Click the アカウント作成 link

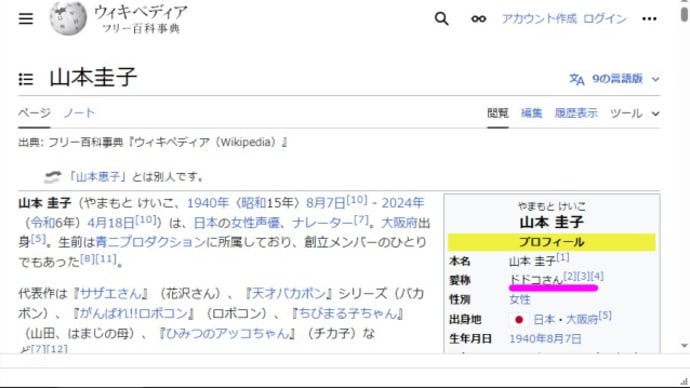click(539, 18)
